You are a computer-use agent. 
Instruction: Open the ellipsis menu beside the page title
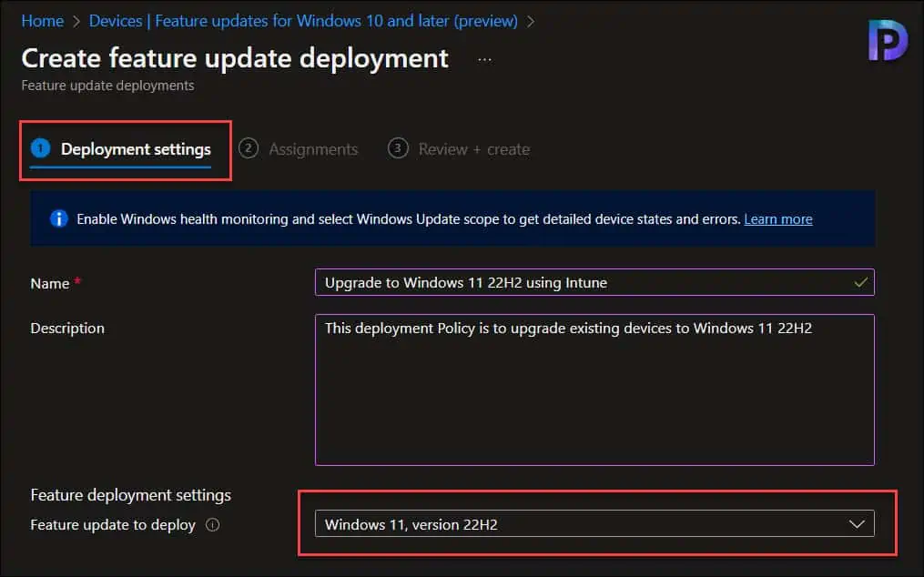coord(484,59)
